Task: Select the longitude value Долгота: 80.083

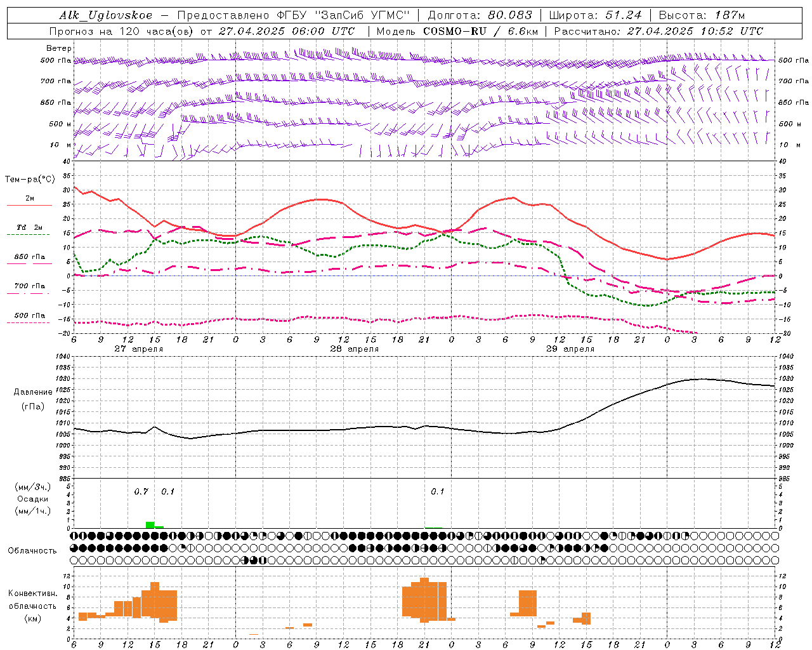Action: (481, 15)
